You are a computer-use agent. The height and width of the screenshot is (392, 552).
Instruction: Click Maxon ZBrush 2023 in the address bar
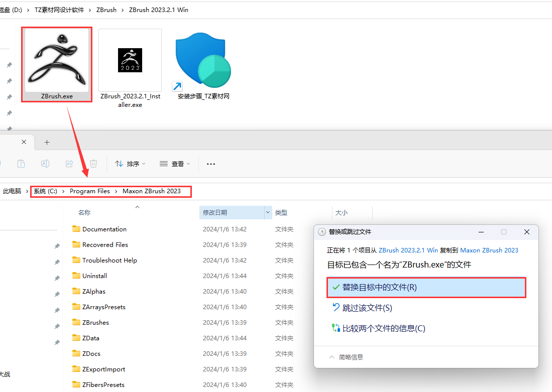(x=151, y=191)
